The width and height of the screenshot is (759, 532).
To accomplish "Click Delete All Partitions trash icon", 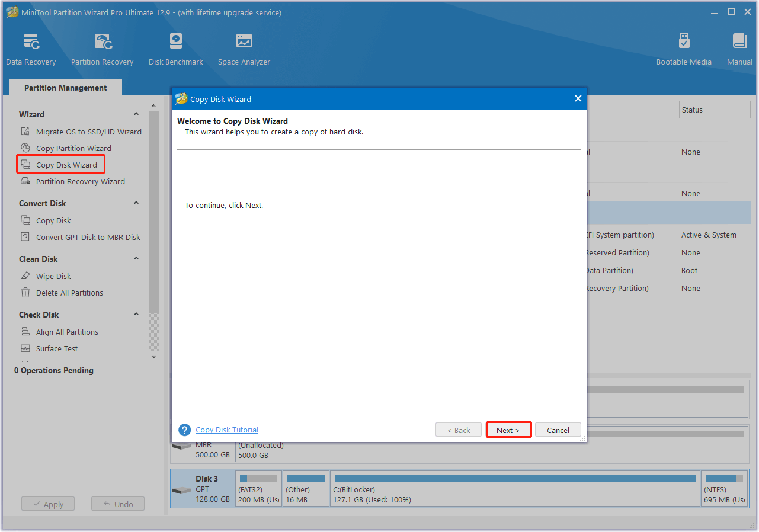I will [x=25, y=293].
